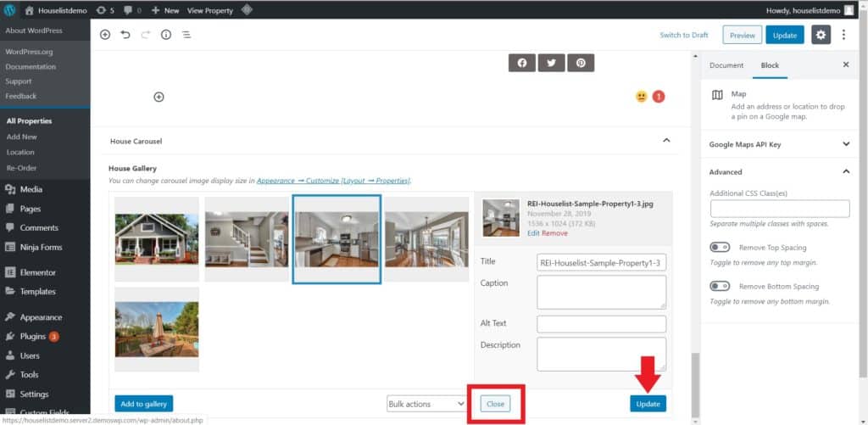Click the WordPress logo in admin bar
Viewport: 868px width, 425px height.
coord(10,10)
